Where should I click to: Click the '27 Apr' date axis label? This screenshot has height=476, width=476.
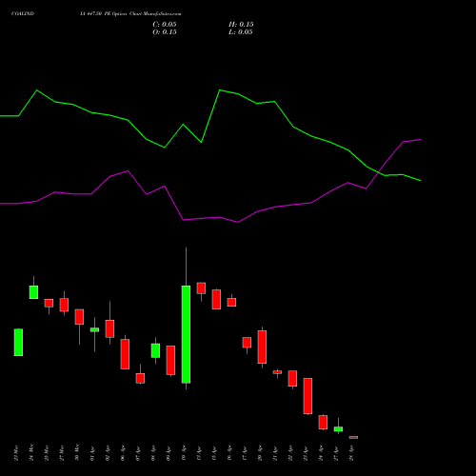[x=336, y=453]
